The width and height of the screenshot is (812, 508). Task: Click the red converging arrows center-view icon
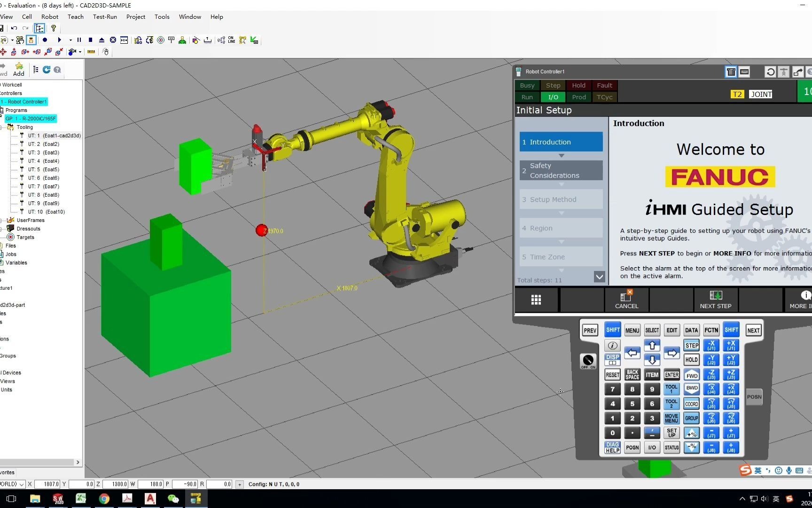3,52
